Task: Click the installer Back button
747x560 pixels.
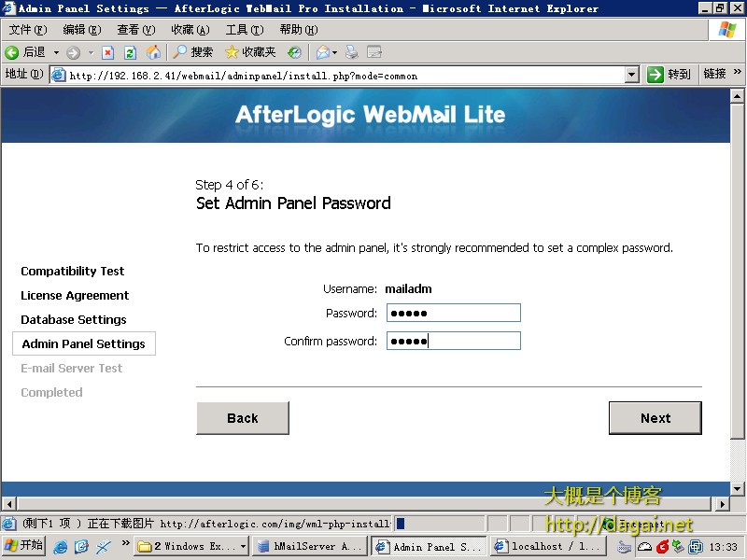Action: point(243,418)
